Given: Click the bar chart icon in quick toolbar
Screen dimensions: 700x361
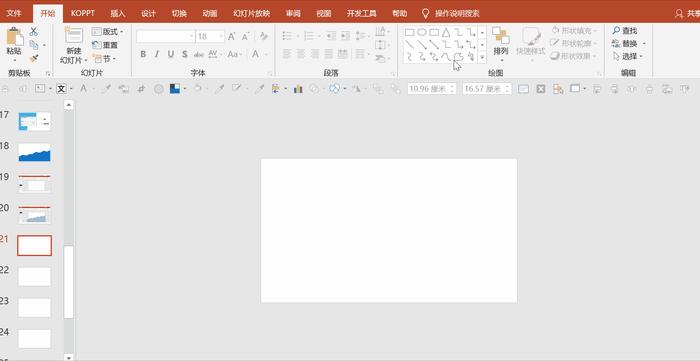Looking at the screenshot, I should pyautogui.click(x=298, y=89).
